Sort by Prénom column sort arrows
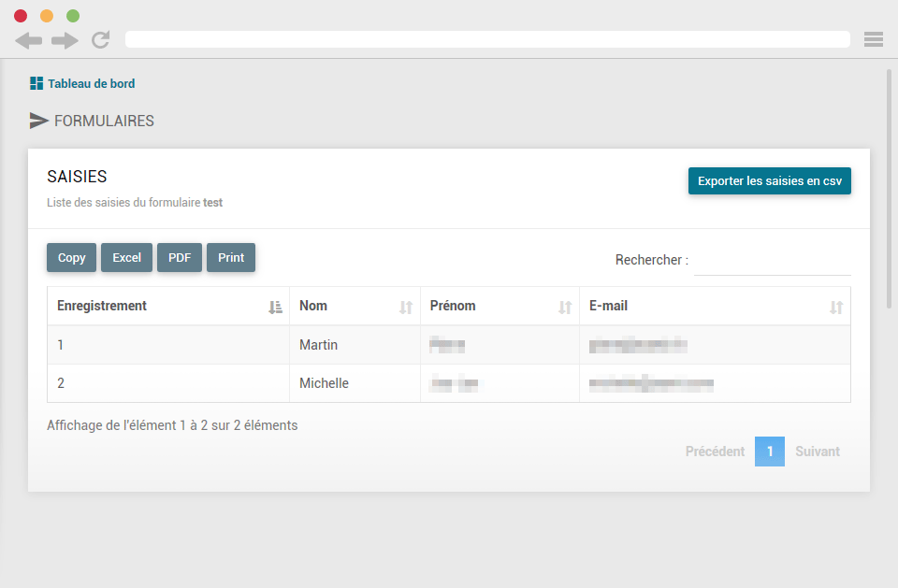The image size is (898, 588). point(565,308)
